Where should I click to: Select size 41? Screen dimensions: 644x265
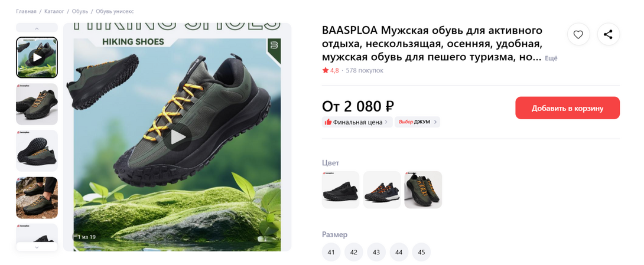[331, 252]
